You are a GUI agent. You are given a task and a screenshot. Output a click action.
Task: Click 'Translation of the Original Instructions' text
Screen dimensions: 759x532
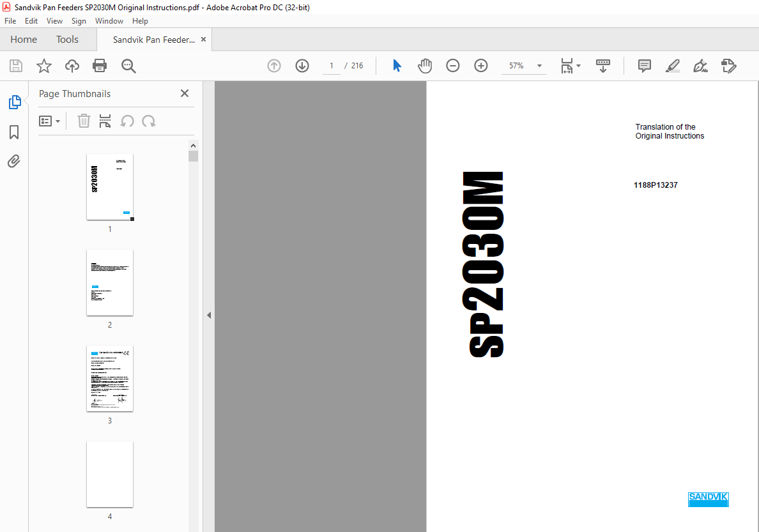tap(670, 131)
